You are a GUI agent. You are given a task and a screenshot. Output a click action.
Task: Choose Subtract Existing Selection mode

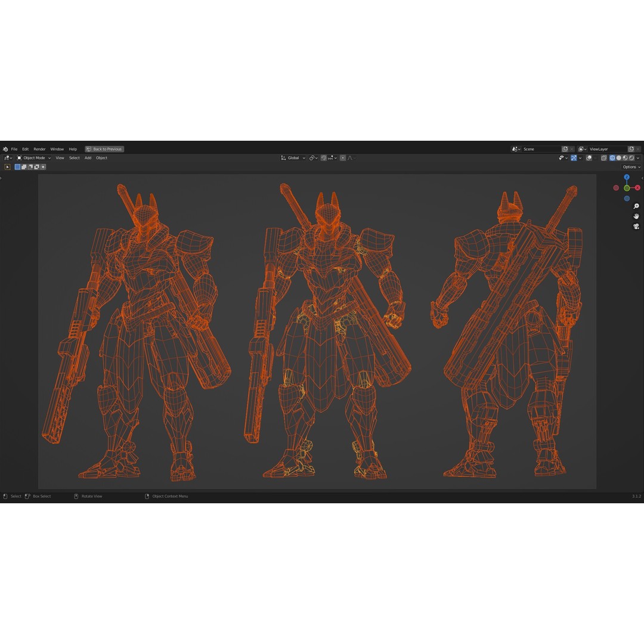pyautogui.click(x=30, y=167)
